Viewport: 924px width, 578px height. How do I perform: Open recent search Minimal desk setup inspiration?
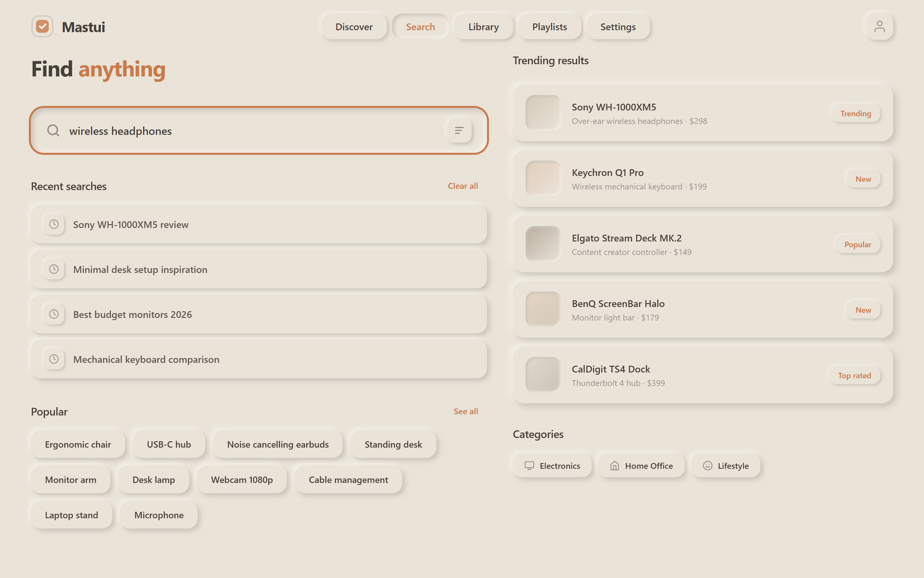point(259,269)
